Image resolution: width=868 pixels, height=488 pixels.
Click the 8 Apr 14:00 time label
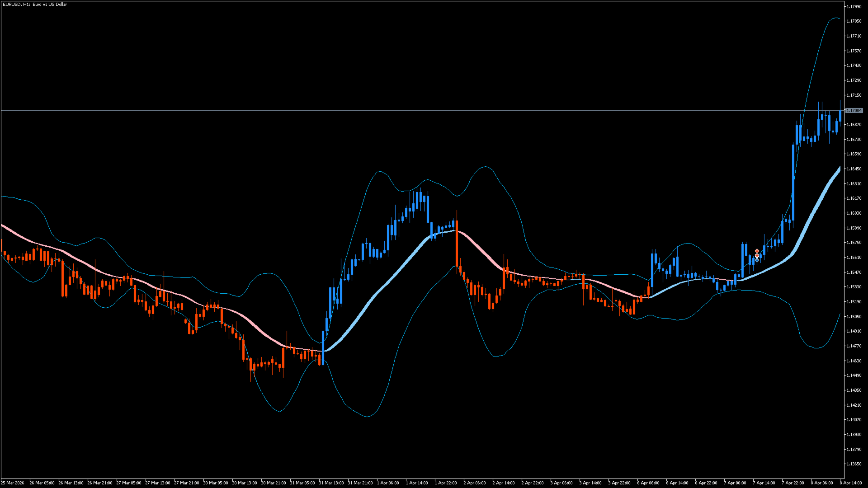[850, 483]
